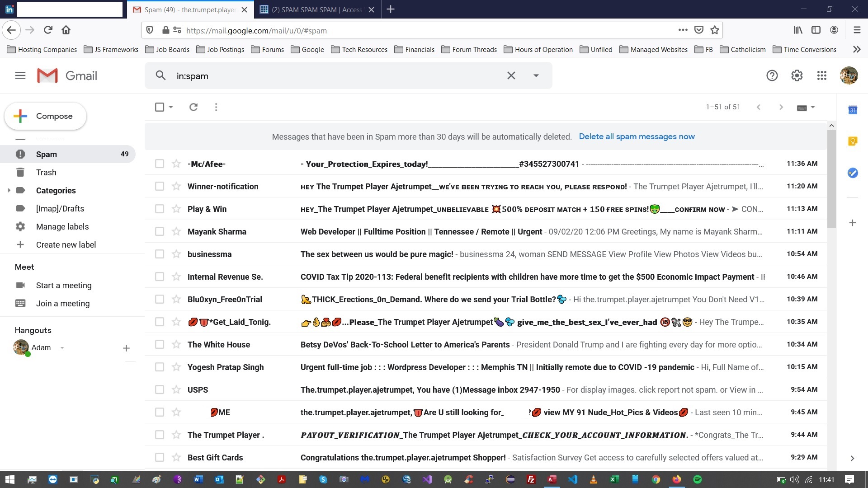Open Google Keep side panel icon

(852, 141)
